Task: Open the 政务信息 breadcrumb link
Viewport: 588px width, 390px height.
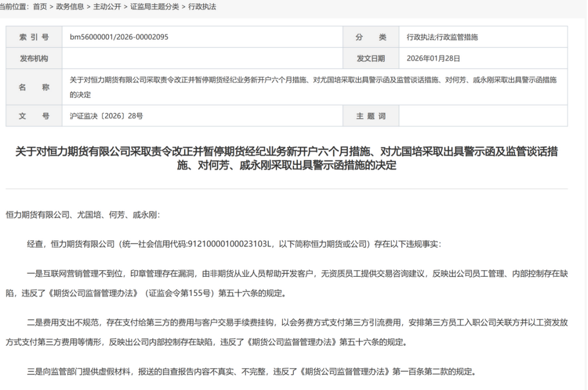Action: tap(70, 6)
